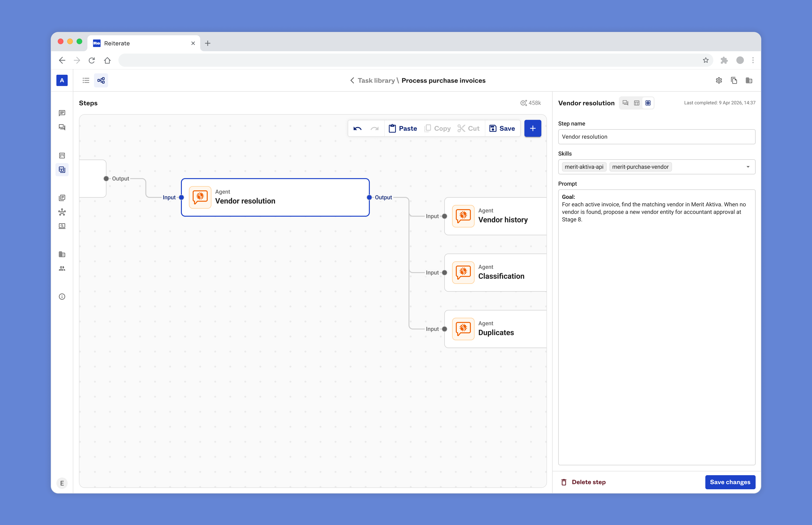The image size is (812, 525).
Task: Open the conversations icon in sidebar
Action: (x=62, y=127)
